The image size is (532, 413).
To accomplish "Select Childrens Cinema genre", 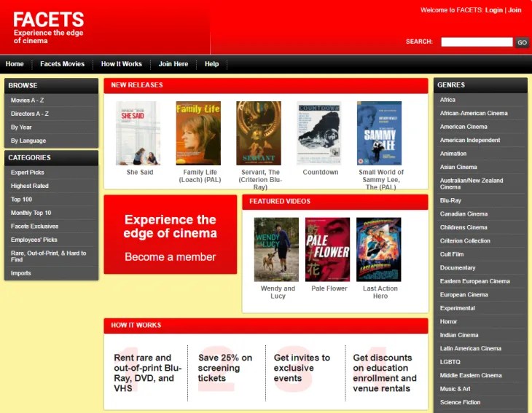I will click(463, 227).
